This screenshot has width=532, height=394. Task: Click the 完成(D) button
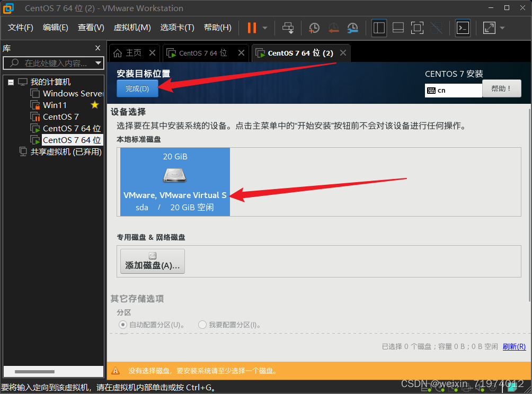point(137,88)
